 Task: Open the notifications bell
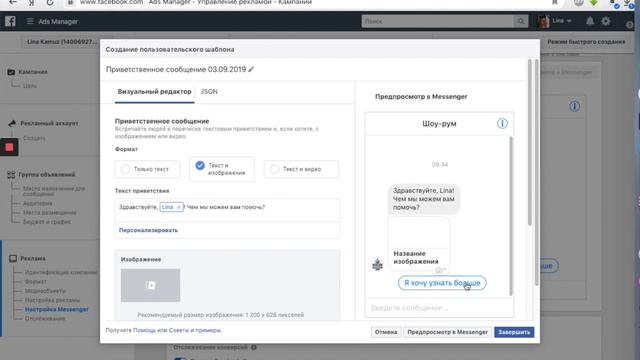(x=590, y=21)
